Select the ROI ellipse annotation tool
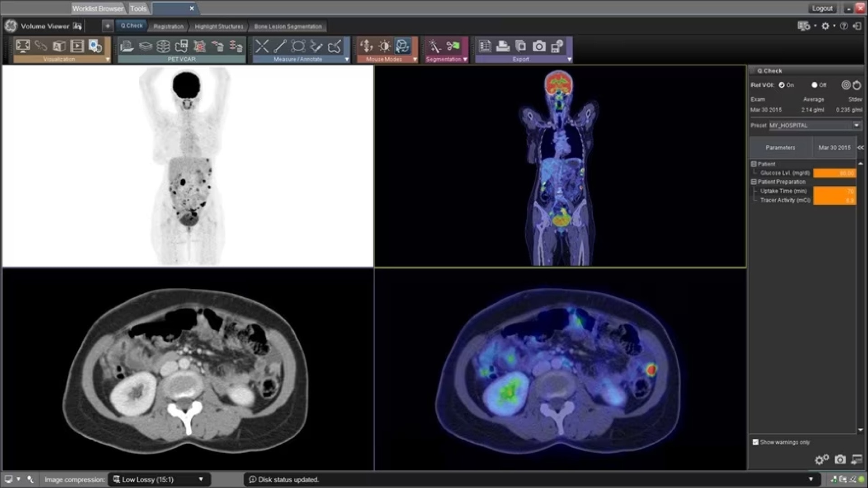The image size is (868, 488). tap(298, 46)
